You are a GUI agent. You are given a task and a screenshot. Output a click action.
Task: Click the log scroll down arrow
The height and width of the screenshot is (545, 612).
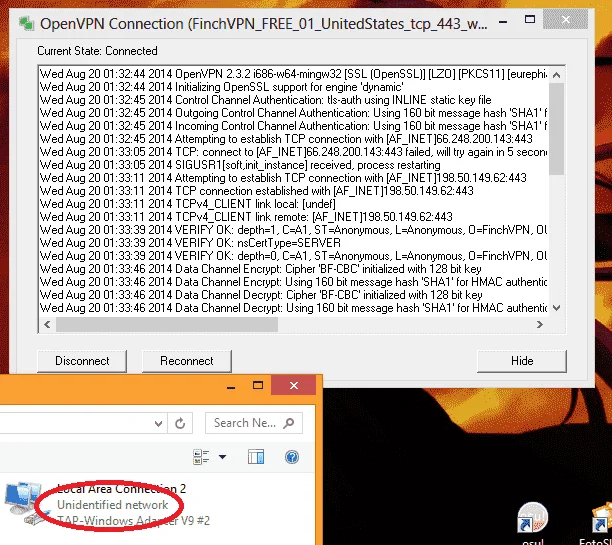click(557, 308)
